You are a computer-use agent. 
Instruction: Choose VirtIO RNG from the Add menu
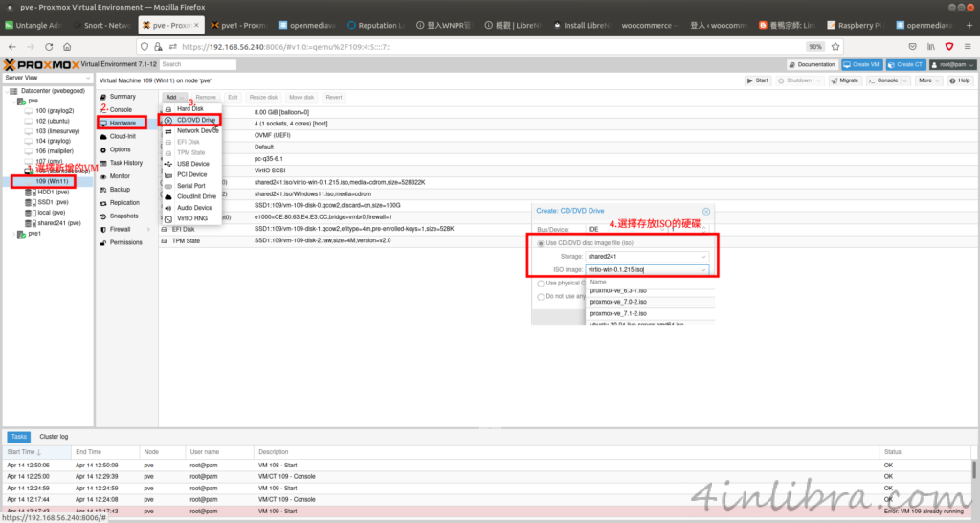(x=190, y=218)
